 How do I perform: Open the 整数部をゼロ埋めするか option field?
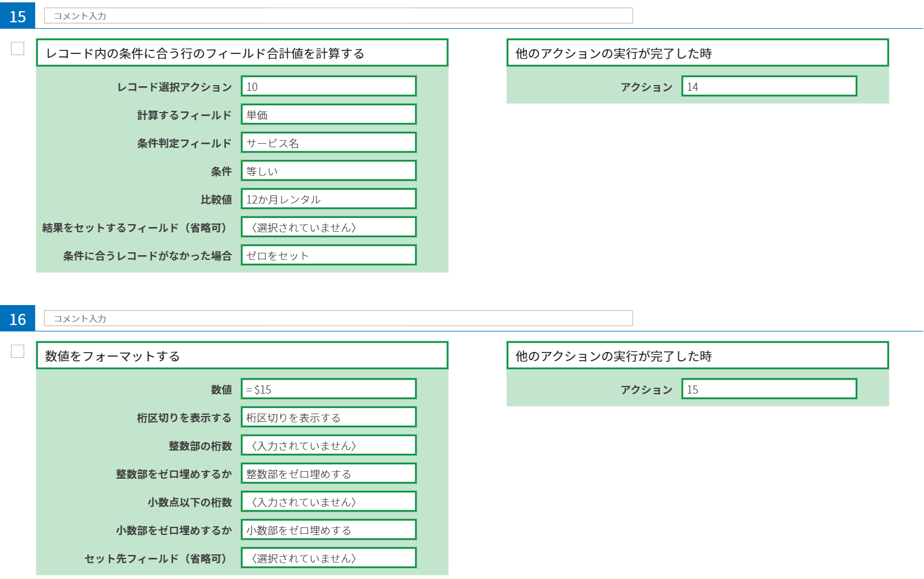point(329,473)
